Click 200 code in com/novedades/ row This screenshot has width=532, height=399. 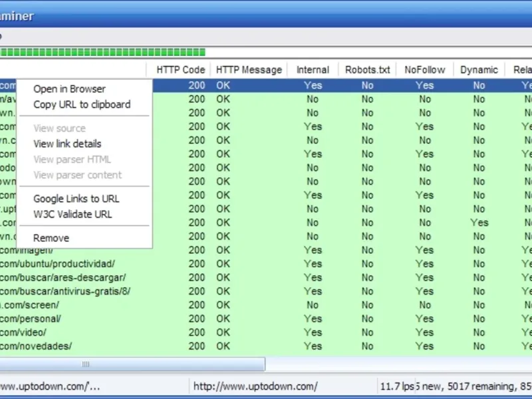coord(197,346)
